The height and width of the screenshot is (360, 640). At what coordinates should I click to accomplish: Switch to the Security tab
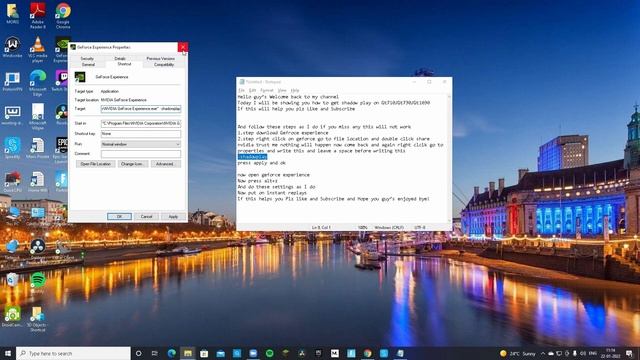(x=87, y=59)
